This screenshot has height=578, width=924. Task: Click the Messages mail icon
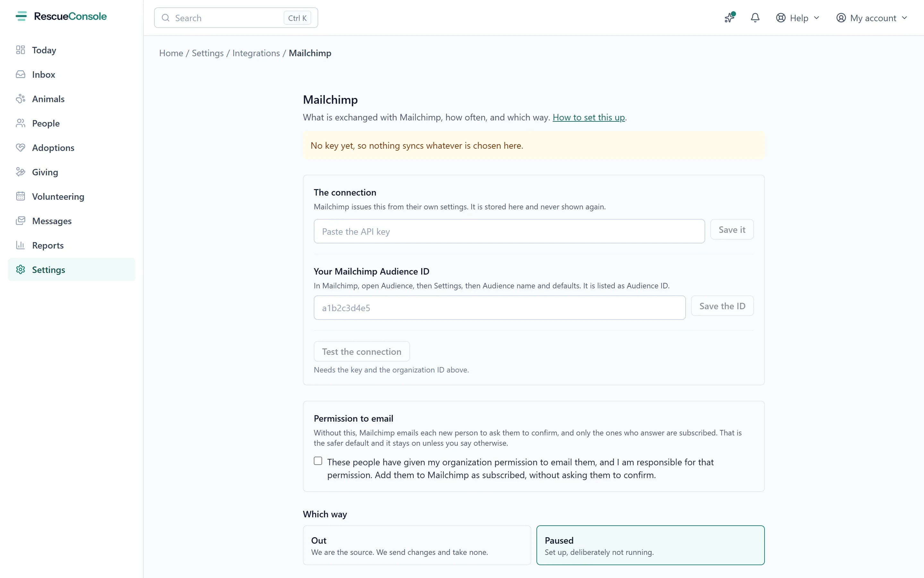20,221
